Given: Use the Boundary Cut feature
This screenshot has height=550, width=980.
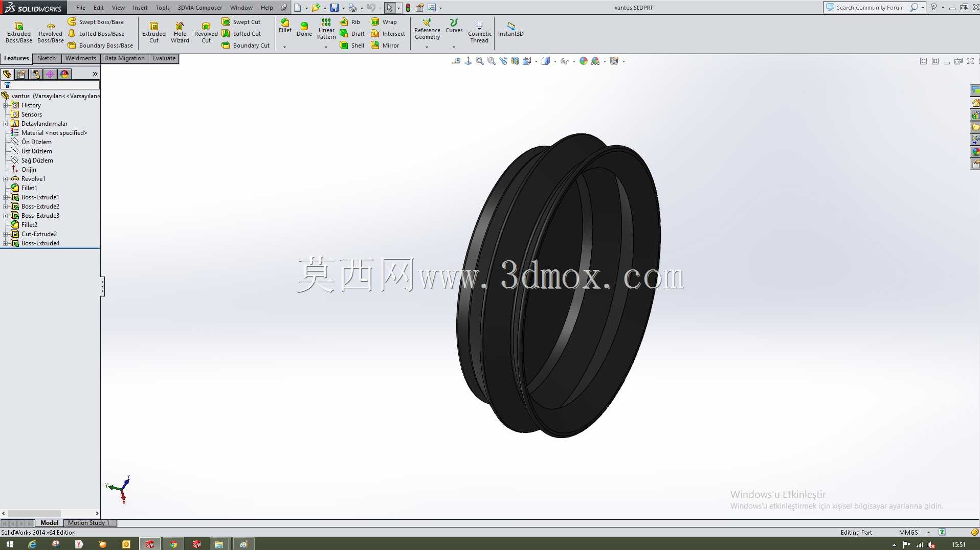Looking at the screenshot, I should (246, 45).
